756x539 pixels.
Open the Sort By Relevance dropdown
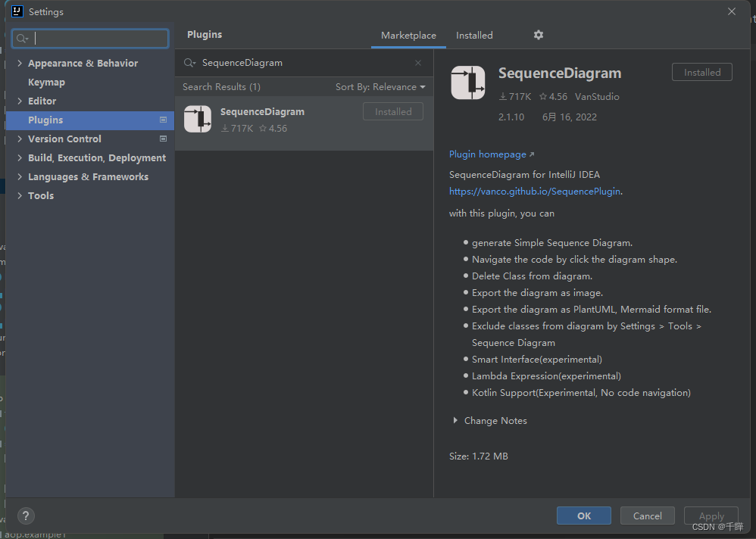[x=380, y=87]
